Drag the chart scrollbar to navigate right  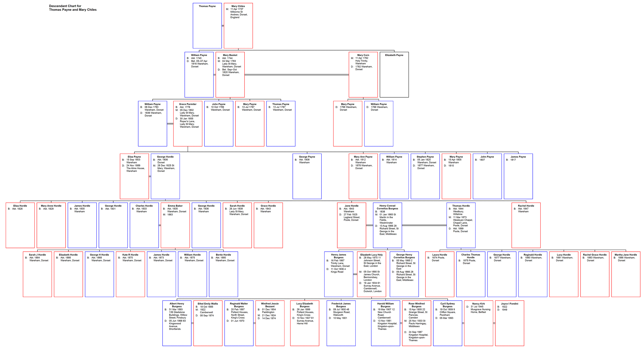[322, 354]
